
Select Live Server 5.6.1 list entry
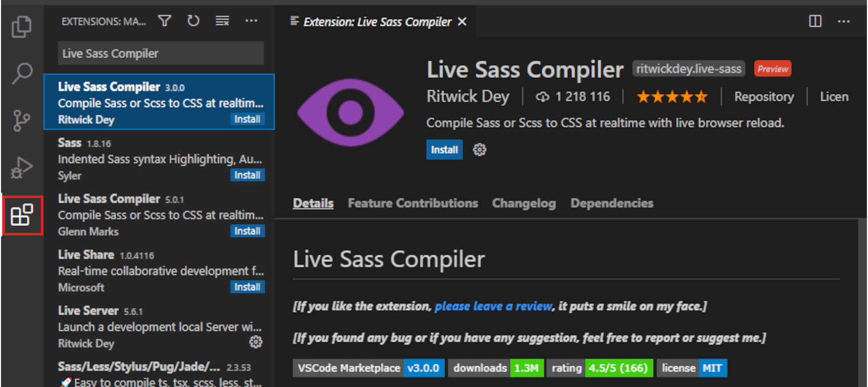[x=159, y=326]
